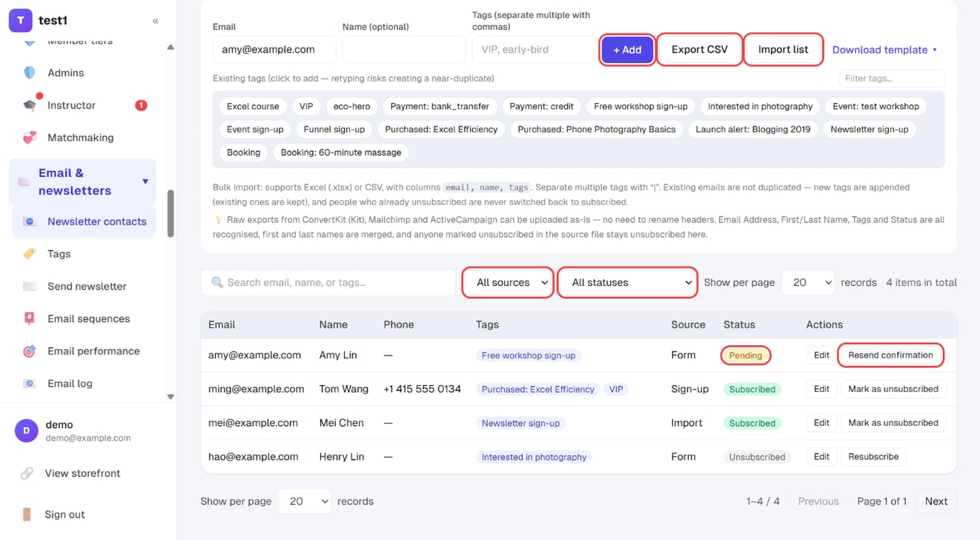Open Email log menu item

click(84, 384)
